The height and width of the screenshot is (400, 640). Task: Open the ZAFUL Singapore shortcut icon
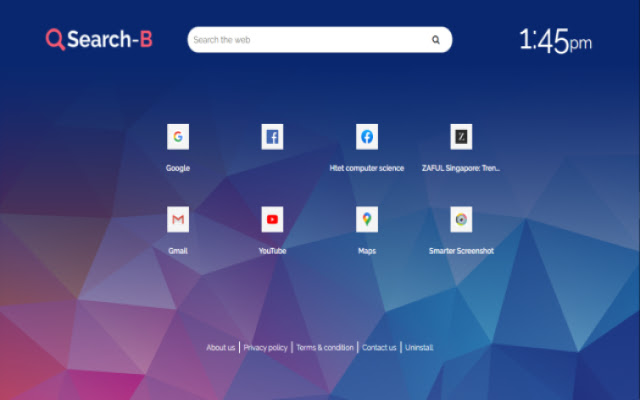[461, 137]
